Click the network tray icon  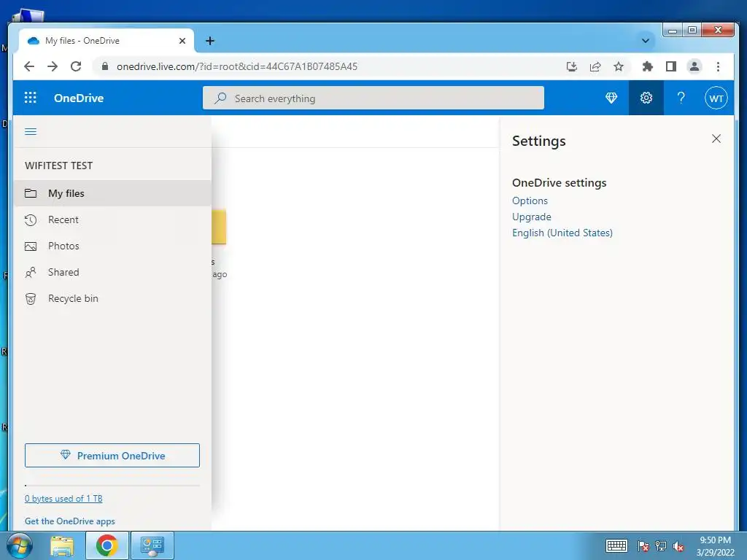tap(661, 546)
